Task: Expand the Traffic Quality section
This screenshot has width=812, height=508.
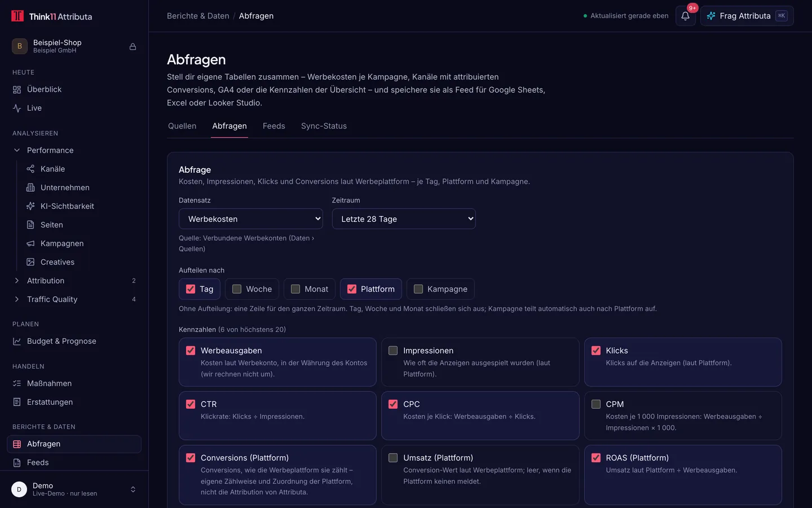Action: 74,299
